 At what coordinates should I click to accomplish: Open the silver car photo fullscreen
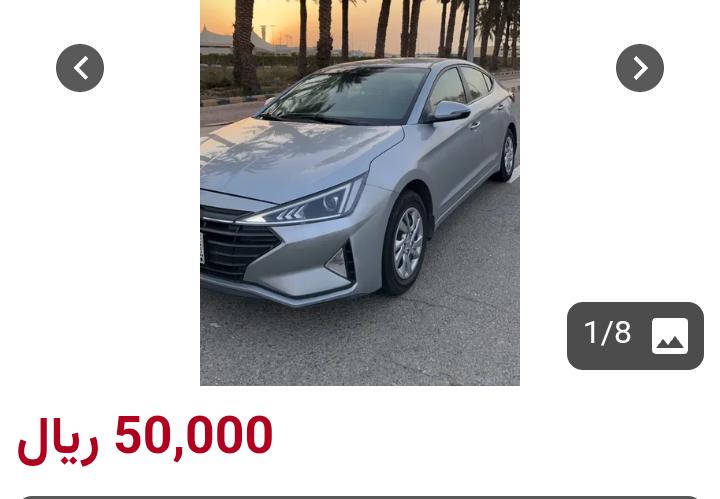(360, 192)
